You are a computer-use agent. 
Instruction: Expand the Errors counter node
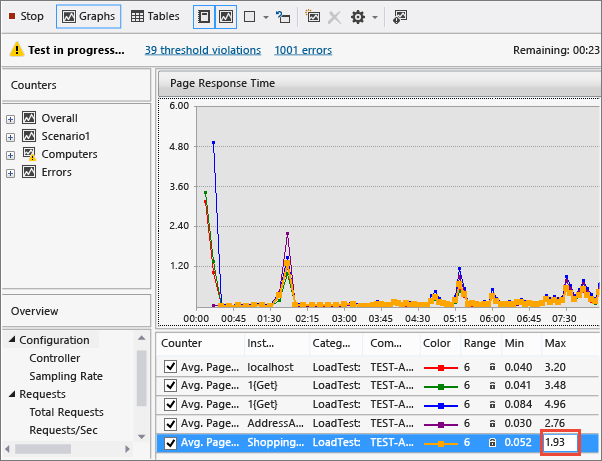[10, 173]
